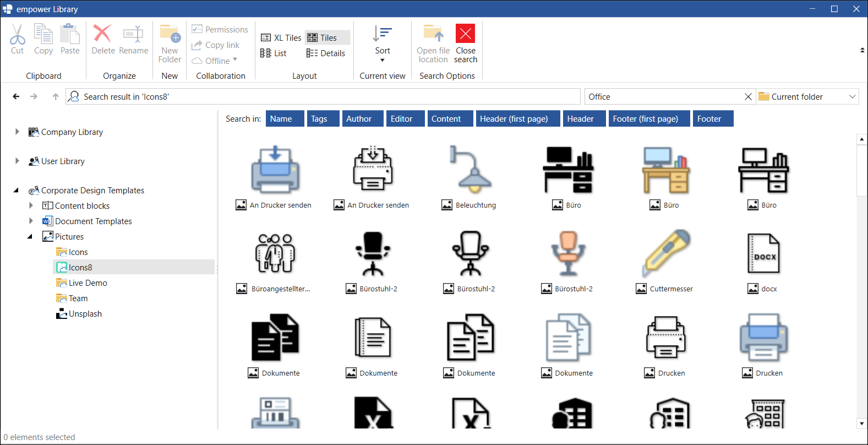Switch layout to XL Tiles view
The image size is (868, 445).
pos(281,37)
